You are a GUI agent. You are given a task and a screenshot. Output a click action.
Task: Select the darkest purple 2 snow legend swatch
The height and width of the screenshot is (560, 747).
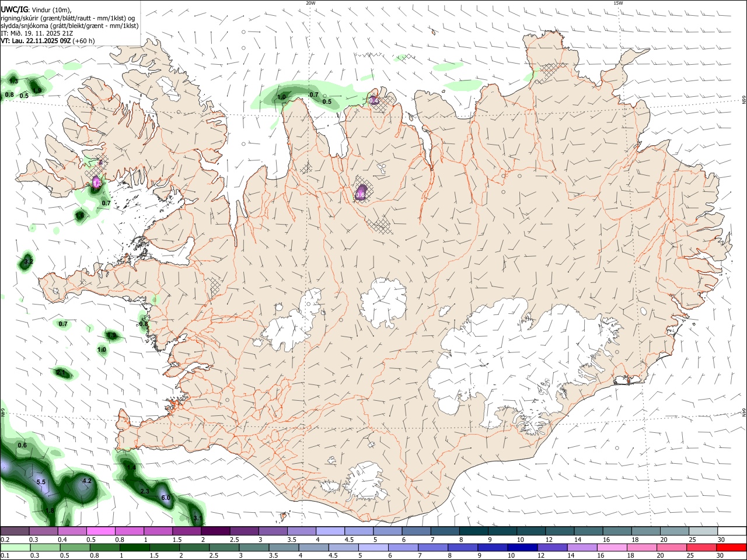pyautogui.click(x=215, y=531)
